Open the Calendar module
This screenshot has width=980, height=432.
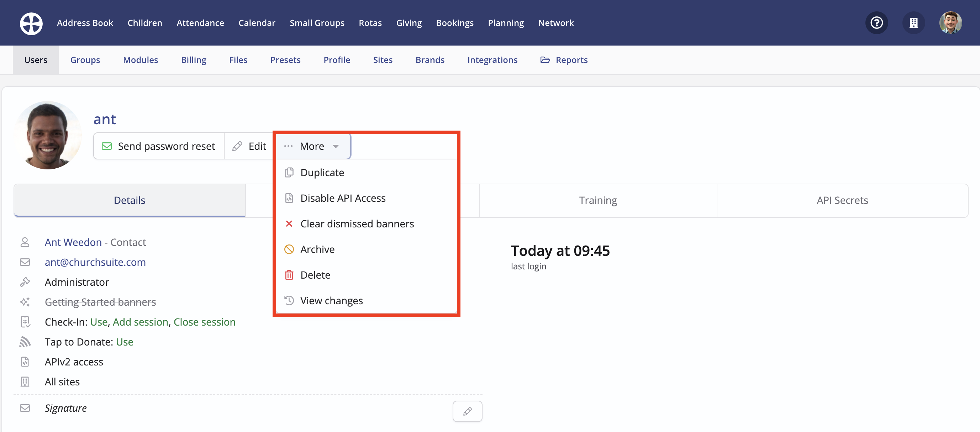(x=257, y=23)
